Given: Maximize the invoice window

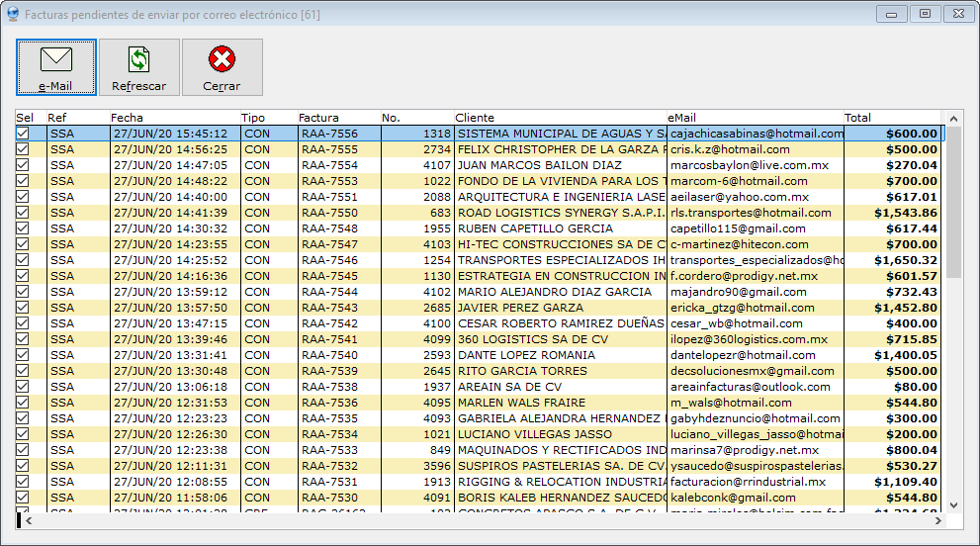Looking at the screenshot, I should pyautogui.click(x=925, y=15).
